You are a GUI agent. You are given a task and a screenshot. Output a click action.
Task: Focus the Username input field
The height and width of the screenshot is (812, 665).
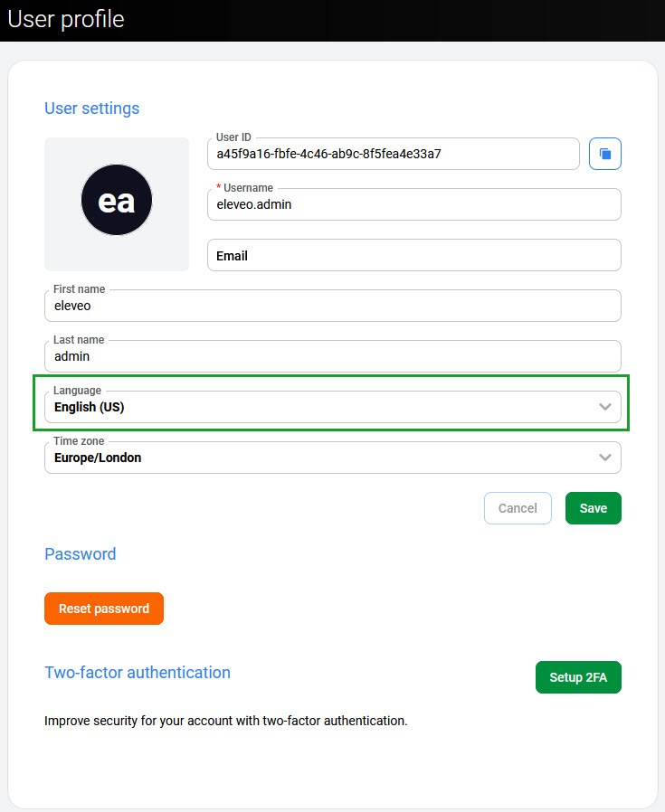coord(413,205)
